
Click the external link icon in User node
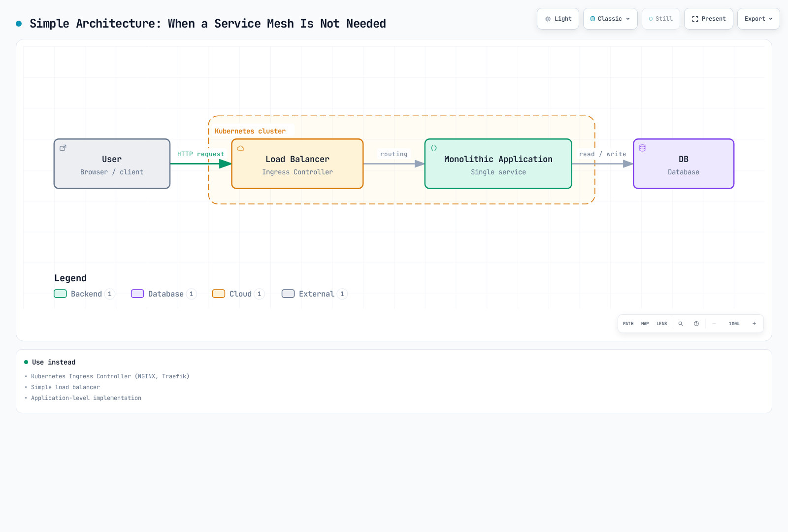tap(63, 148)
